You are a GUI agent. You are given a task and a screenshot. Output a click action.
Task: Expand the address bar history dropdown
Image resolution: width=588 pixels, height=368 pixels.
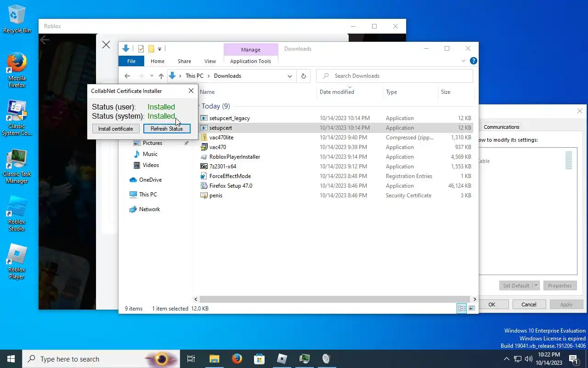[290, 76]
